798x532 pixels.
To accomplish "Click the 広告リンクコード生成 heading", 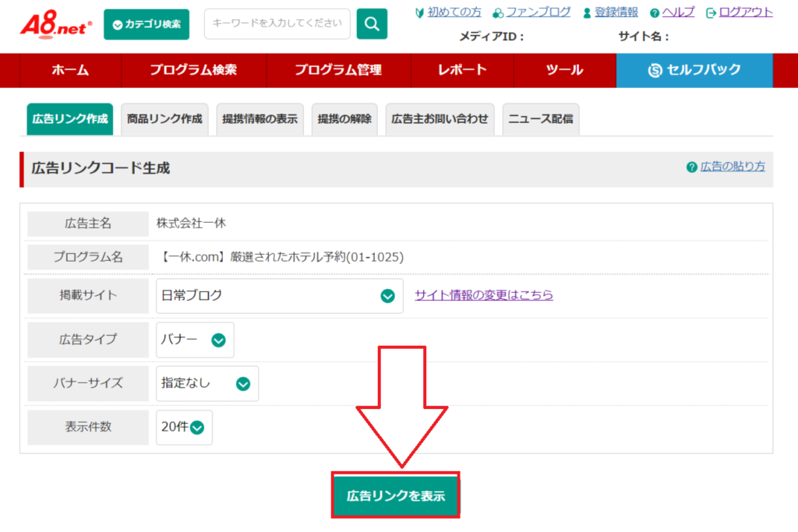I will point(101,168).
